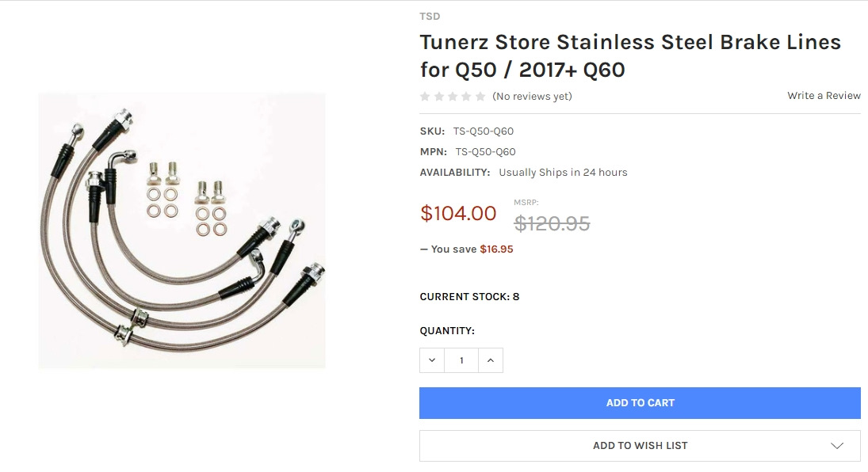Open the TSD brand link
The height and width of the screenshot is (472, 868).
click(430, 17)
